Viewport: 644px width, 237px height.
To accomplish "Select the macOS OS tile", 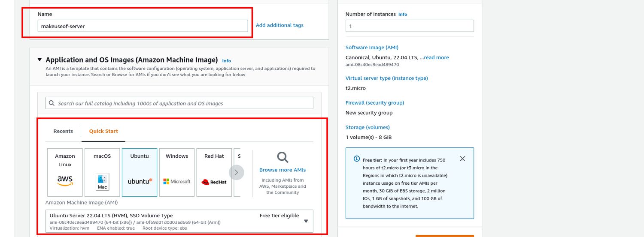I will (x=102, y=172).
